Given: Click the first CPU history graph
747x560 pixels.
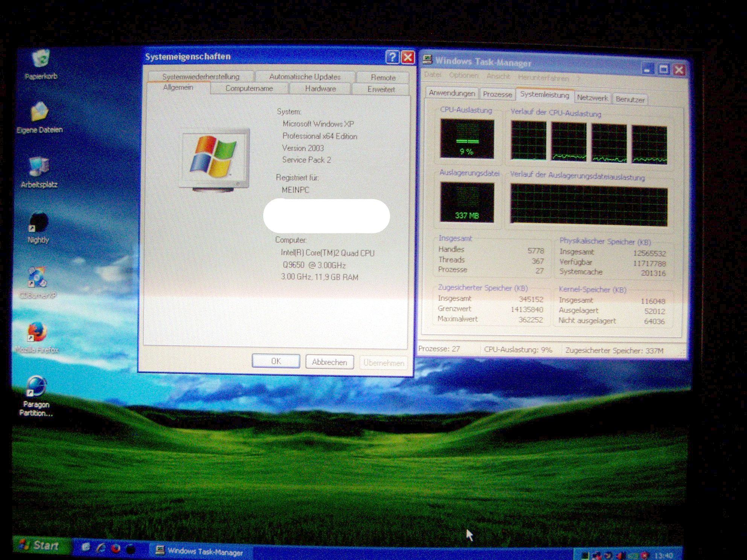Looking at the screenshot, I should coord(528,140).
